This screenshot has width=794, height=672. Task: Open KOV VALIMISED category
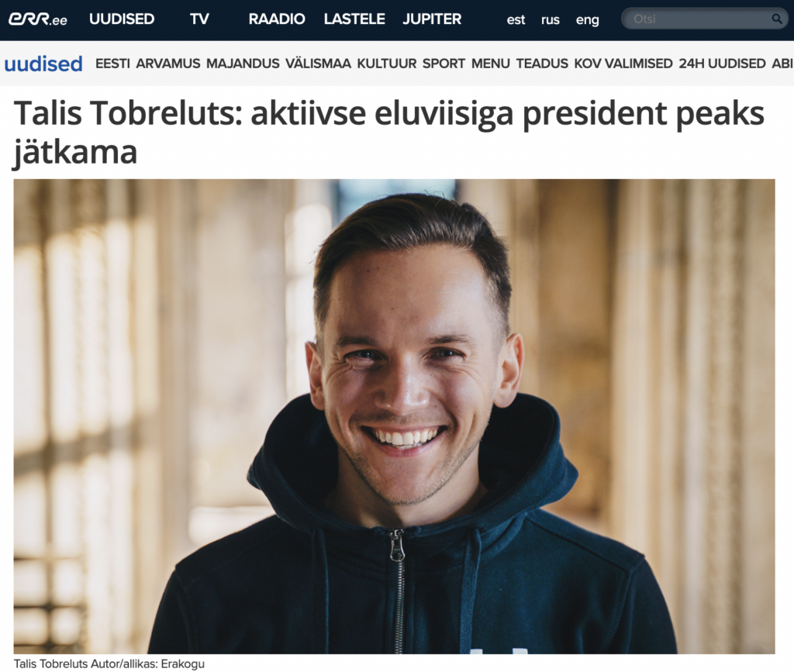[623, 64]
